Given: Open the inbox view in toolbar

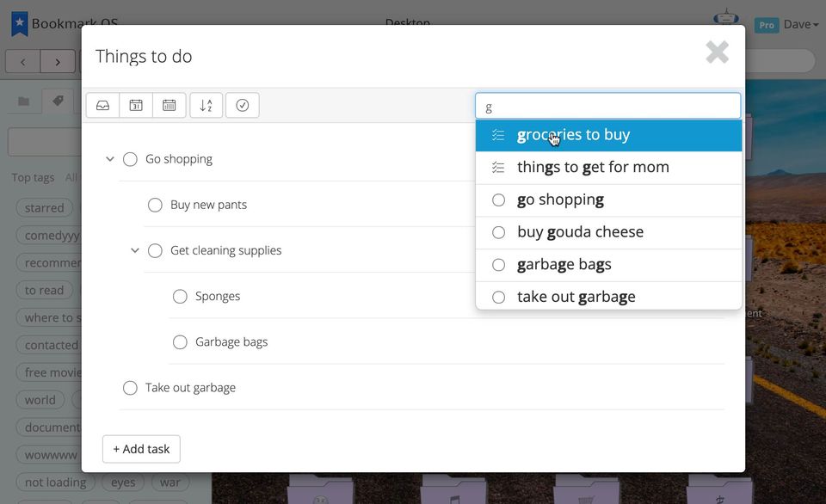Looking at the screenshot, I should tap(102, 105).
